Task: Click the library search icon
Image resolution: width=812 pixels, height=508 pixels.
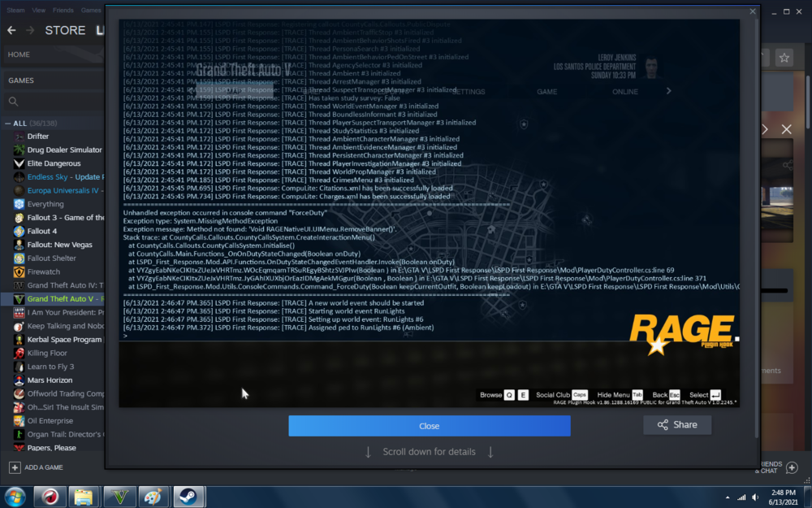Action: (14, 102)
